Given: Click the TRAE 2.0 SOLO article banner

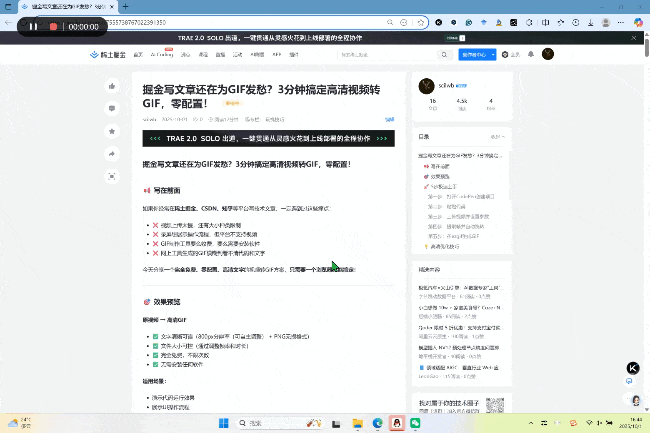Looking at the screenshot, I should click(268, 138).
